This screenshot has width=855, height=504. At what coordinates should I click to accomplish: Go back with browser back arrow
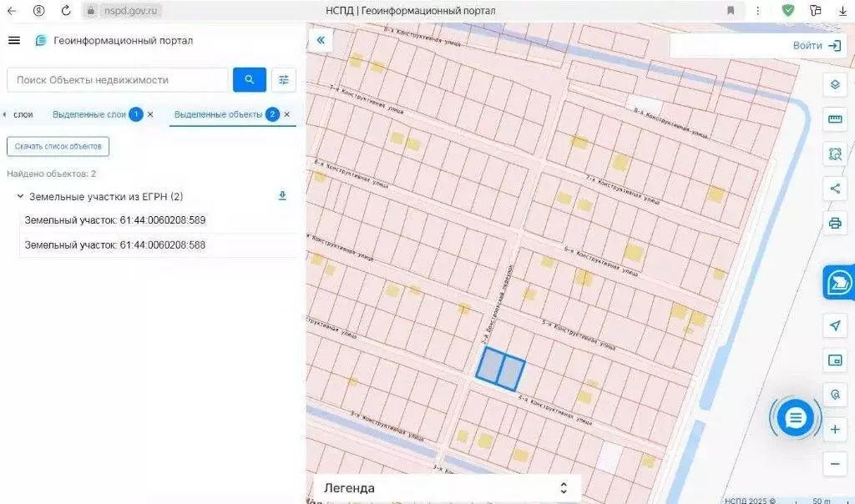point(12,10)
